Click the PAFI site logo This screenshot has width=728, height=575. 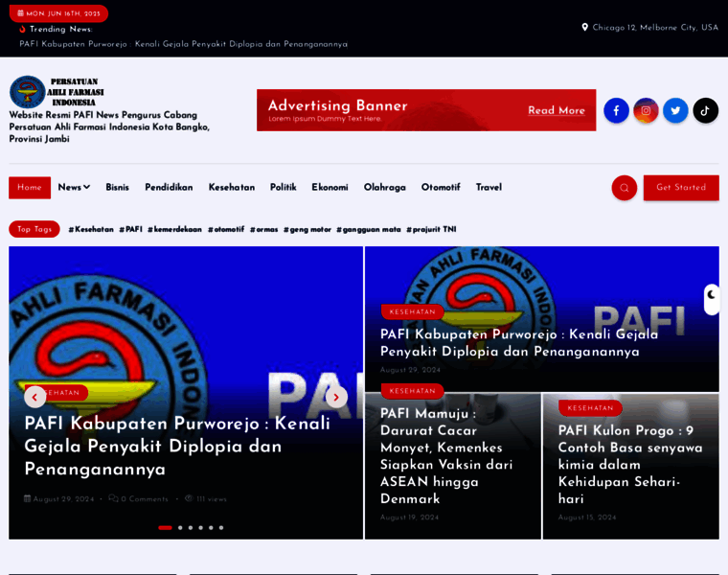pos(57,92)
